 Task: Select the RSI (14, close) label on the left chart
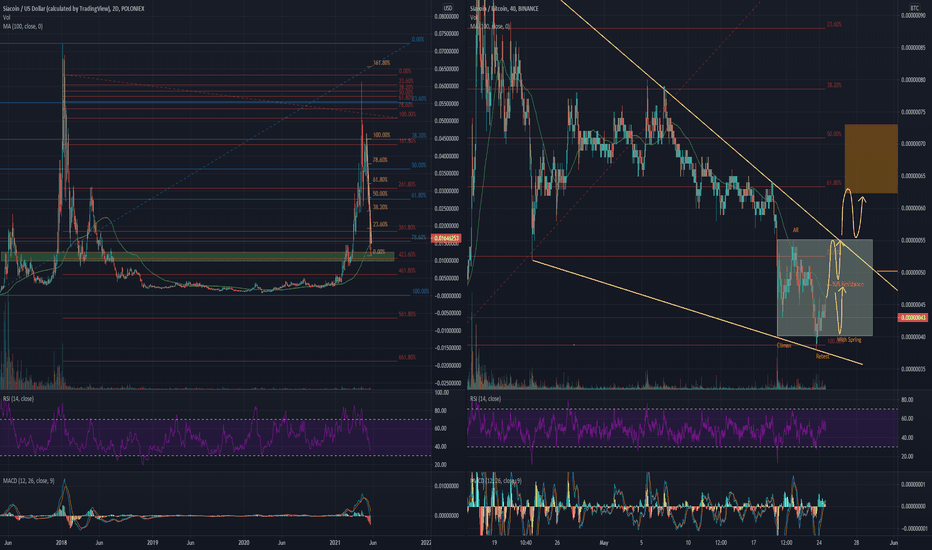pos(18,398)
